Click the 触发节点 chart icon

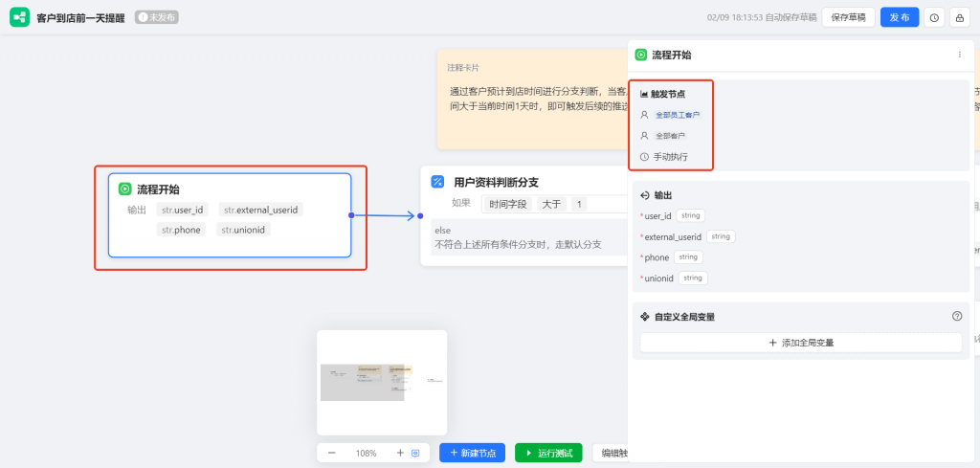pos(644,95)
